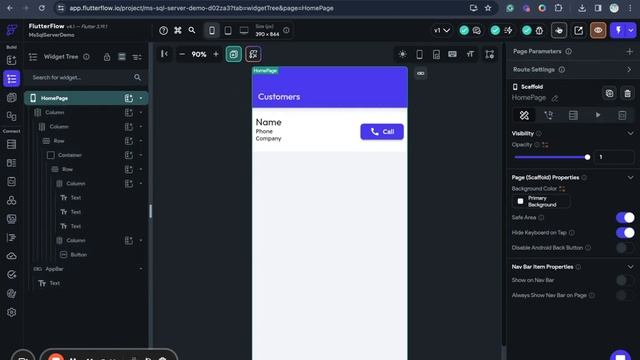Collapse Page (Scaffold) Properties section
The height and width of the screenshot is (360, 640).
(630, 178)
